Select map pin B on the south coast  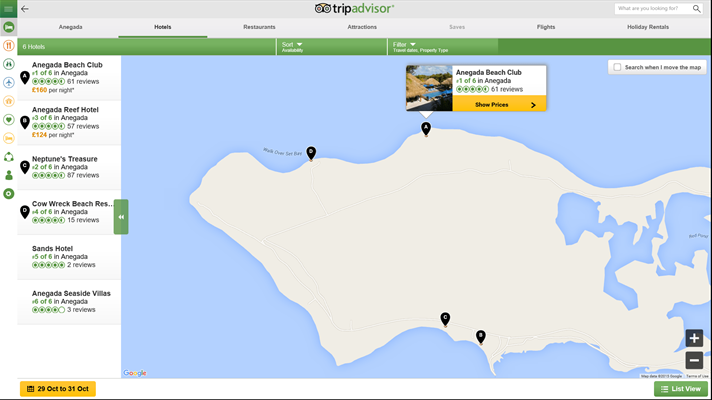[x=480, y=337]
